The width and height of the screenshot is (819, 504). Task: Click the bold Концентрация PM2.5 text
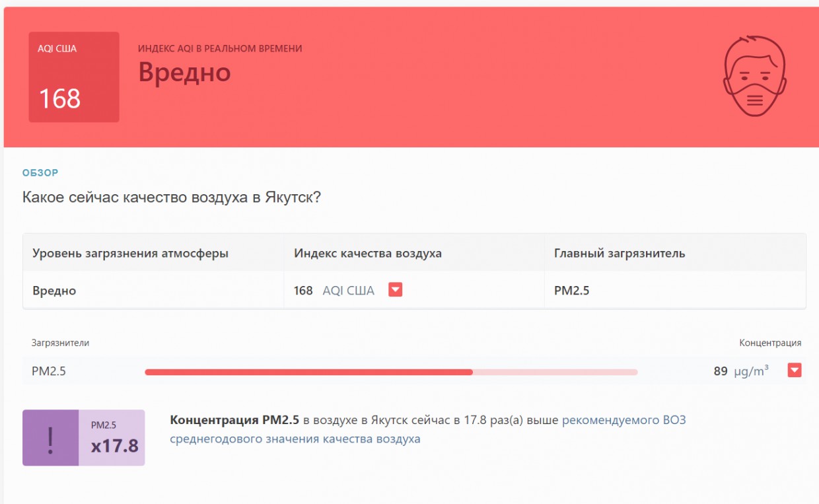(234, 420)
